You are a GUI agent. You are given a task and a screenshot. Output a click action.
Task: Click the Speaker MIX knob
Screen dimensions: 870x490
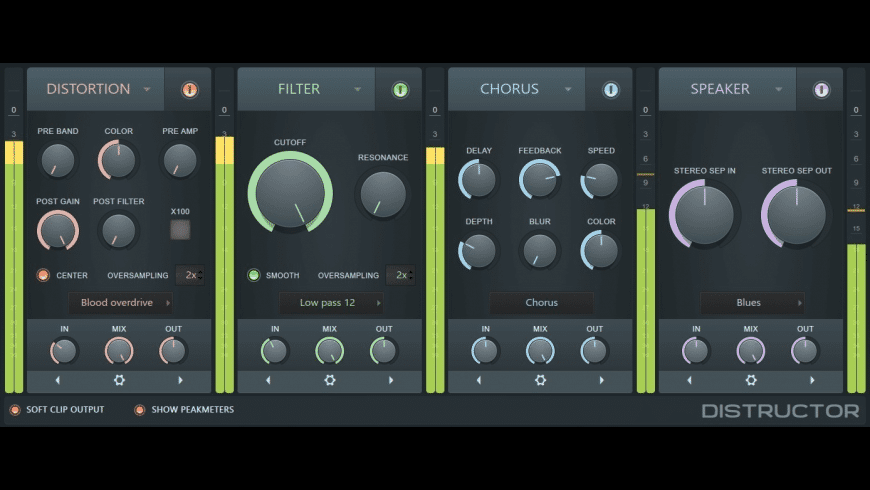click(x=751, y=351)
